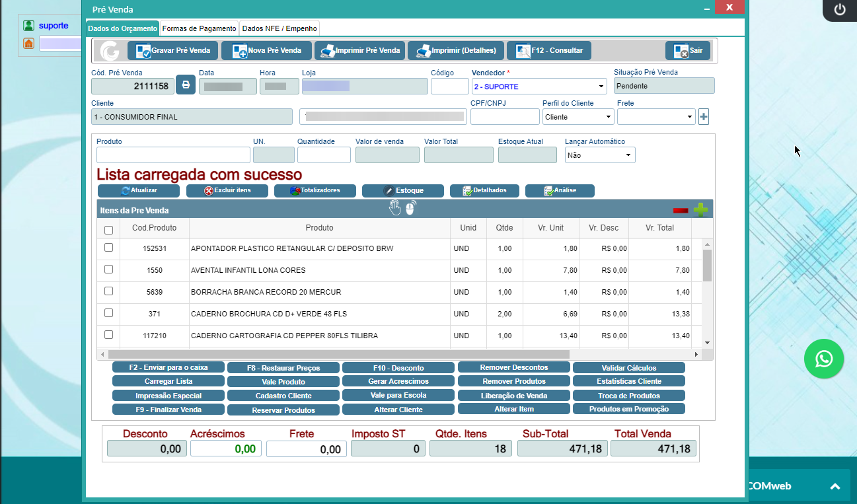857x504 pixels.
Task: Click the orange home icon
Action: click(28, 43)
